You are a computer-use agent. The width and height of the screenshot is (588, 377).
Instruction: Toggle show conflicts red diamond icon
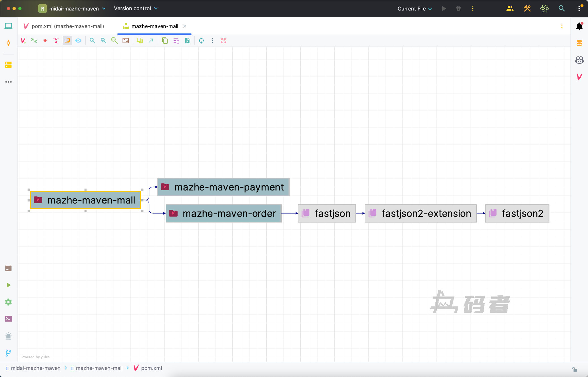pyautogui.click(x=45, y=41)
